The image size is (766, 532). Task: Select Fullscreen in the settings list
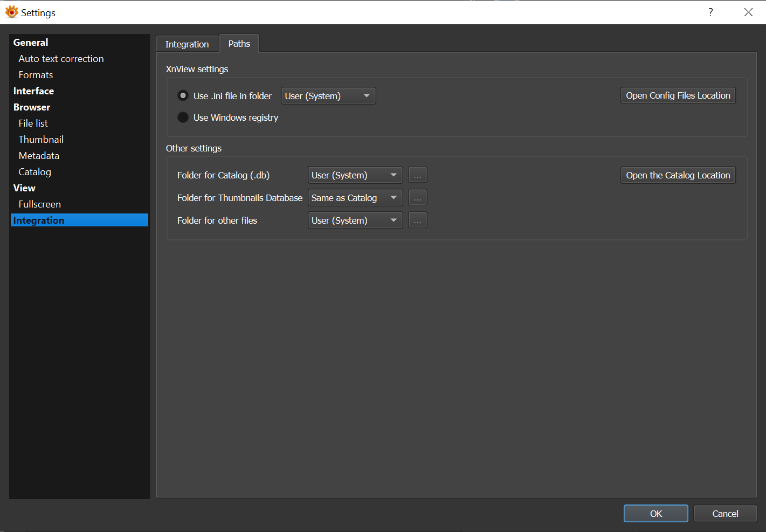(x=39, y=204)
